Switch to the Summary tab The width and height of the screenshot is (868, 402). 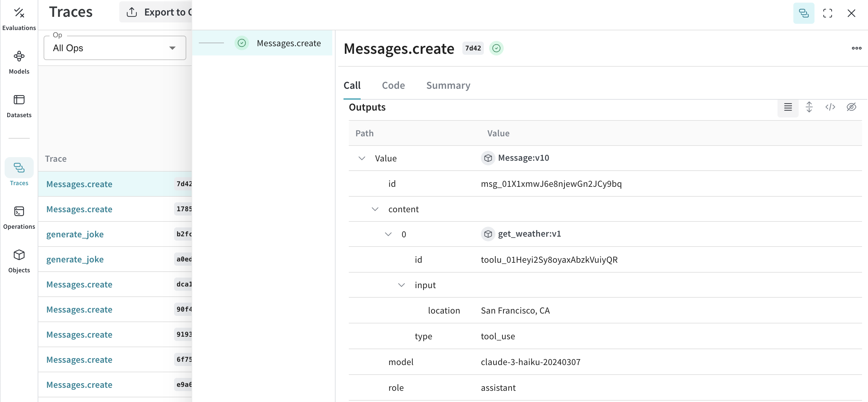click(x=448, y=85)
